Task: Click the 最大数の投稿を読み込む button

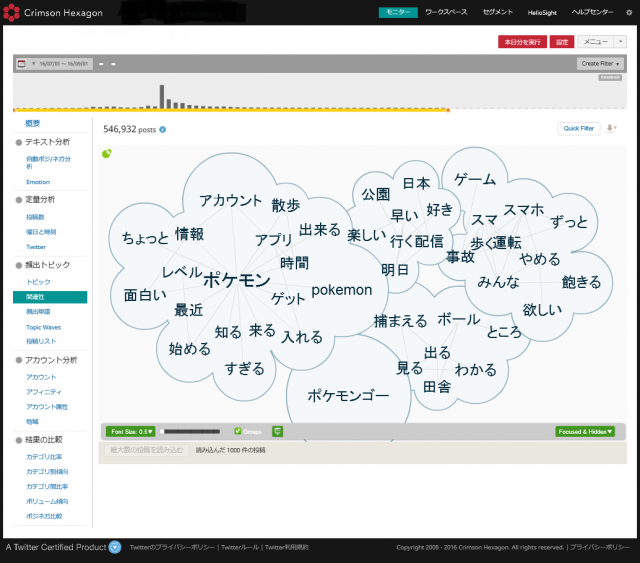Action: (147, 450)
